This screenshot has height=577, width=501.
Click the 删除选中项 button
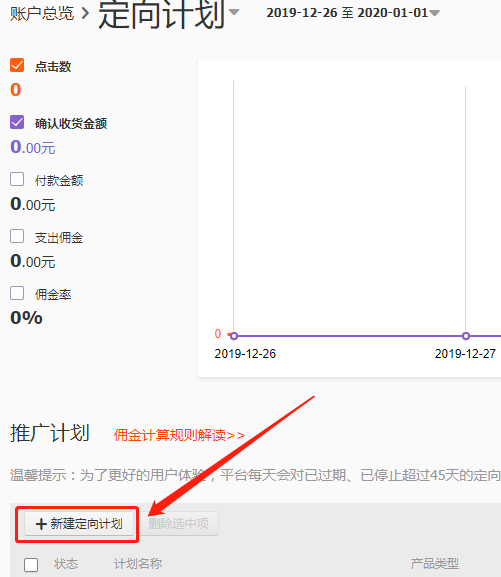pyautogui.click(x=179, y=523)
